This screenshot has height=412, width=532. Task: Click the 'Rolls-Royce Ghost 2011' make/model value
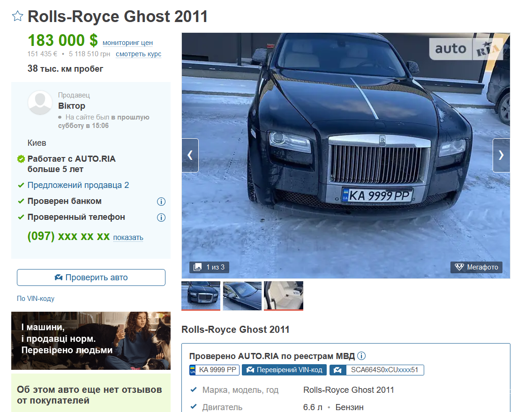point(348,390)
